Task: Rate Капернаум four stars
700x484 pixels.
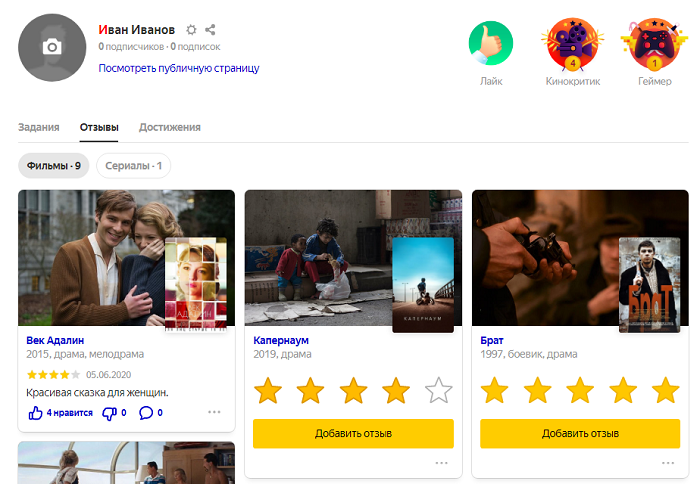Action: (396, 390)
